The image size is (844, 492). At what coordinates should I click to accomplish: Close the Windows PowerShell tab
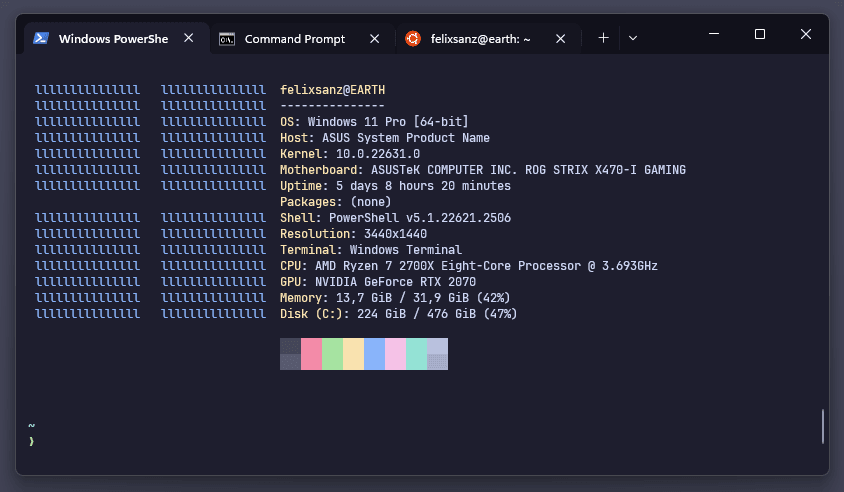pos(188,38)
